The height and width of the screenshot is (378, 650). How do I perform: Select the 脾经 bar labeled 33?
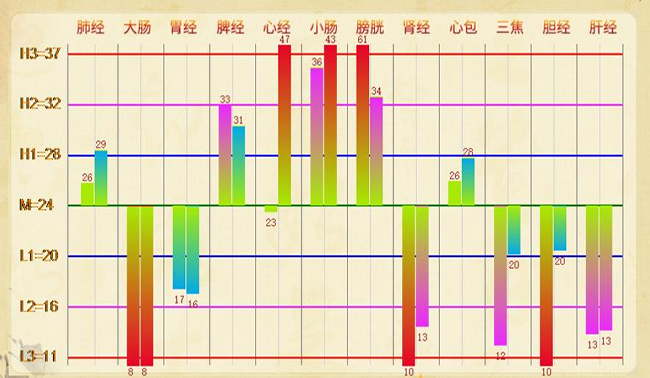pos(225,155)
